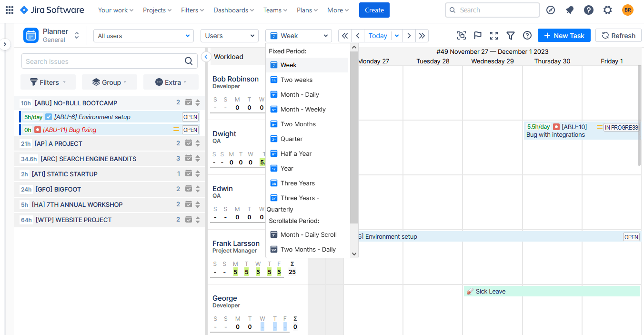Open the filter funnel icon near New Task

(x=510, y=35)
